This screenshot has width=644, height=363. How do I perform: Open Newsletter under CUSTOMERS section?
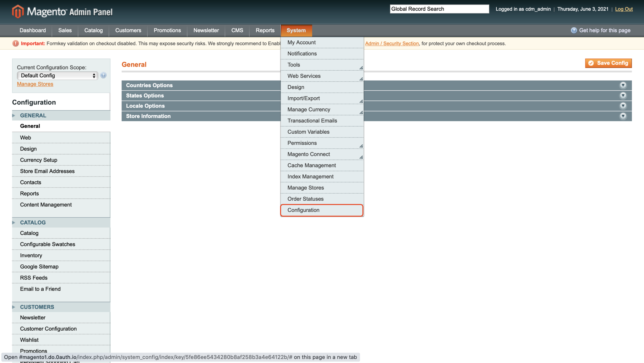(x=61, y=317)
